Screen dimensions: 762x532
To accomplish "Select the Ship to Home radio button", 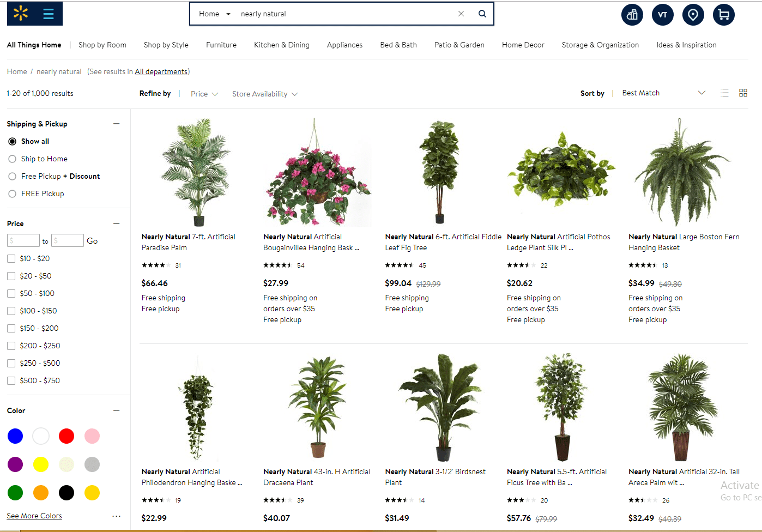I will (x=12, y=159).
